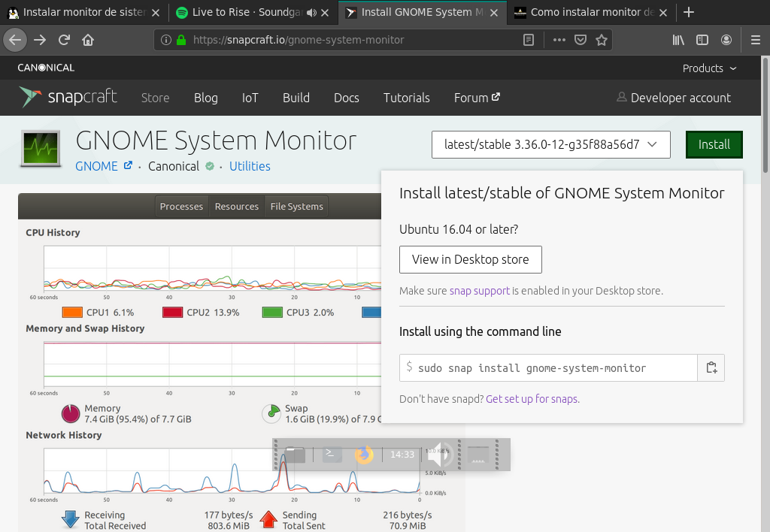The image size is (770, 532).
Task: Click the Canonical verified account badge
Action: [210, 166]
